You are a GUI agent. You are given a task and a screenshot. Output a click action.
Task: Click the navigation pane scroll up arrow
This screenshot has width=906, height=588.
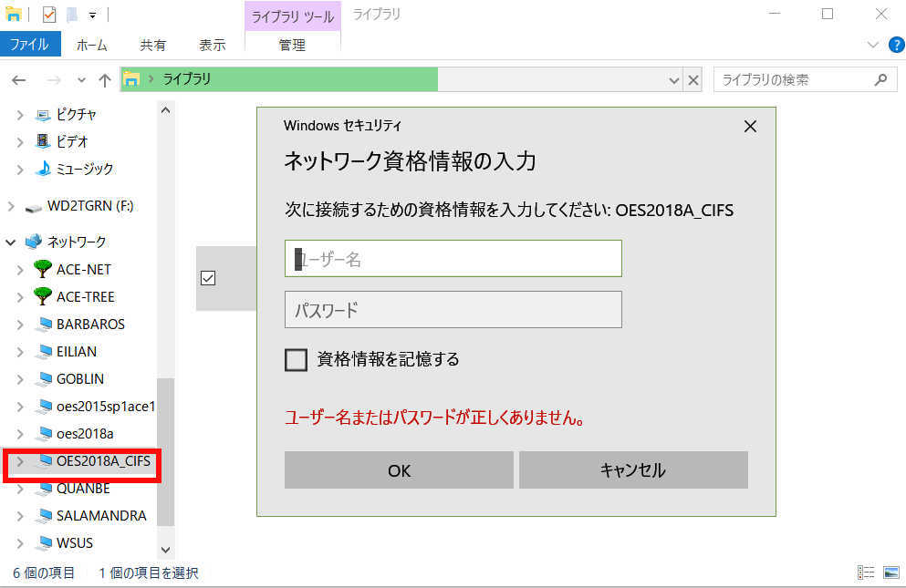[x=166, y=109]
